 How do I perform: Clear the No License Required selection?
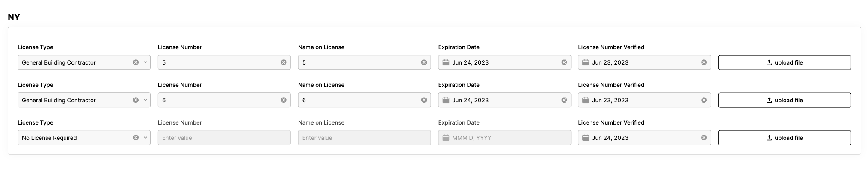pos(136,138)
